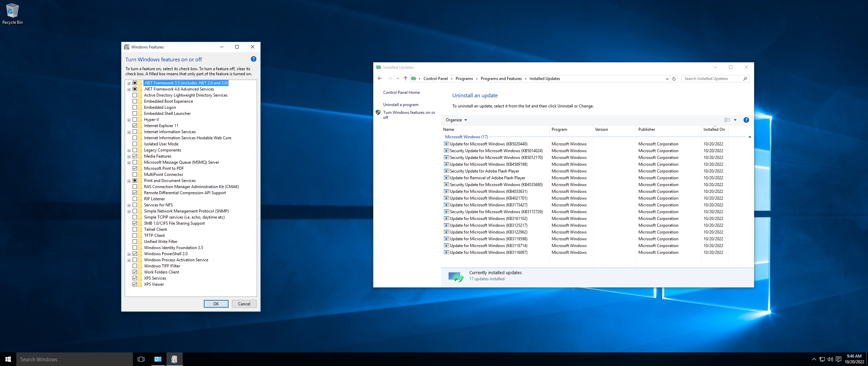Click the address bar Control Panel icon
The width and height of the screenshot is (868, 366).
[414, 79]
